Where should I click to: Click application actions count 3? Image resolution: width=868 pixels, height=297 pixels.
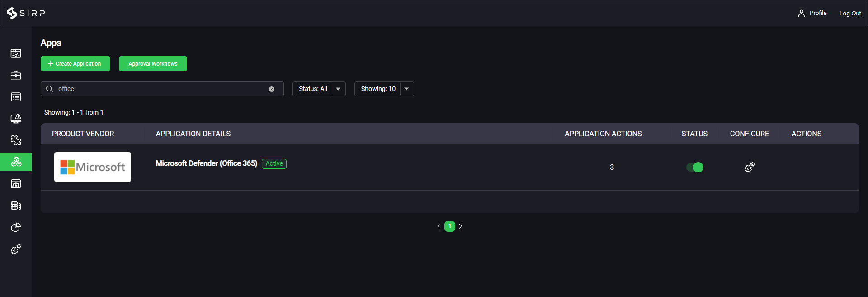[x=612, y=167]
